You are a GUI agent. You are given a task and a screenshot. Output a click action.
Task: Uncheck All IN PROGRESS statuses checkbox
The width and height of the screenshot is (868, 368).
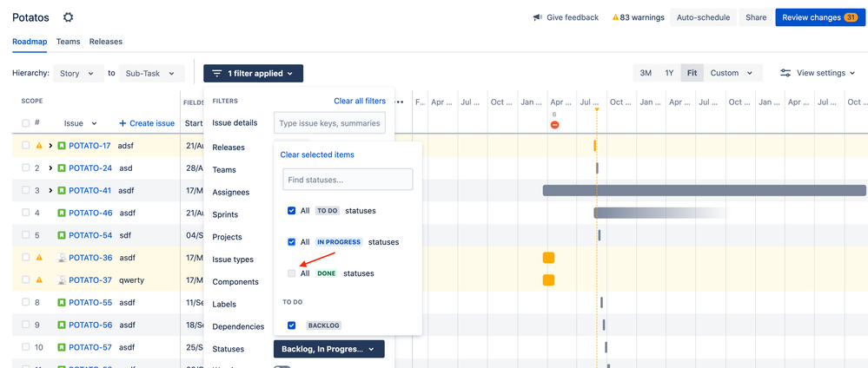pos(291,242)
